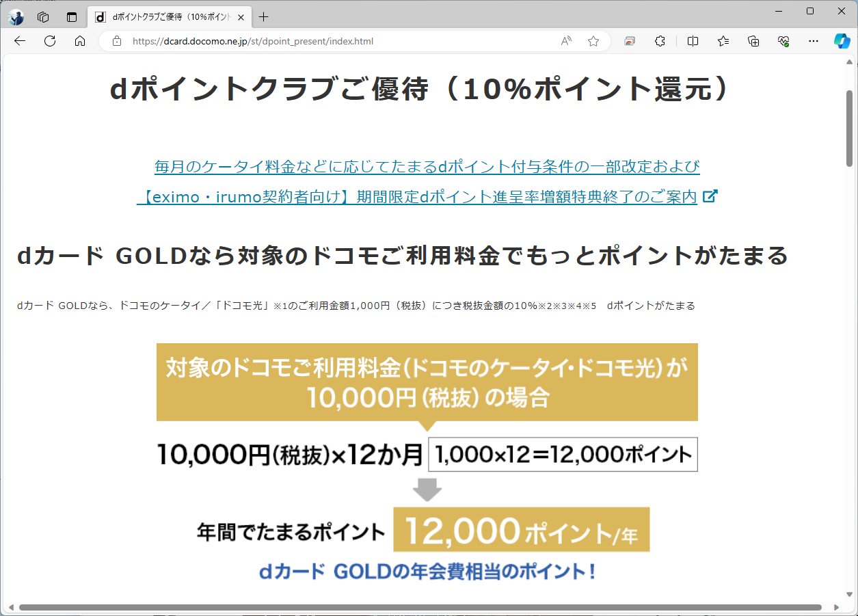This screenshot has width=858, height=616.
Task: Navigate to the browser home page
Action: pyautogui.click(x=80, y=41)
